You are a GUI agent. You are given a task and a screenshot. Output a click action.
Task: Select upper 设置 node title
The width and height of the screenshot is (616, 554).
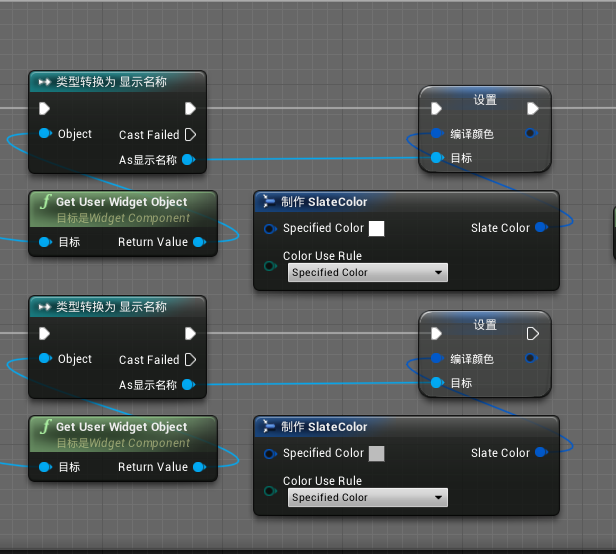[485, 100]
